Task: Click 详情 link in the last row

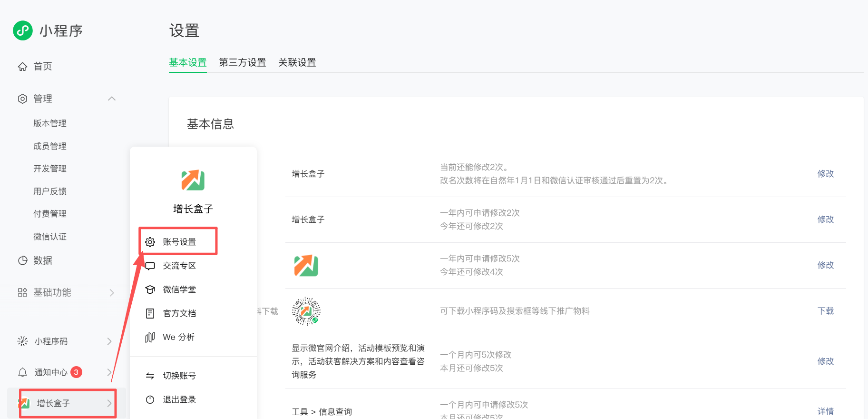Action: (x=825, y=411)
